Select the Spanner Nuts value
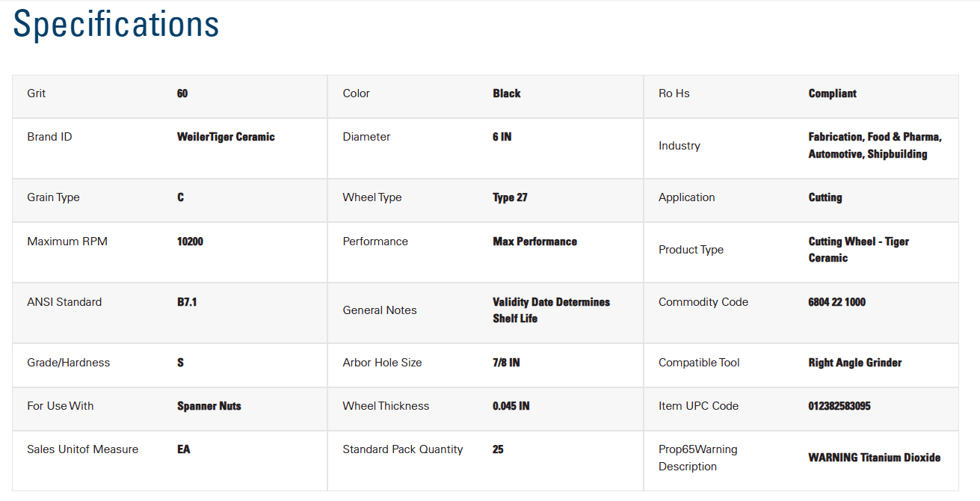Screen dimensions: 980x501 click(209, 406)
